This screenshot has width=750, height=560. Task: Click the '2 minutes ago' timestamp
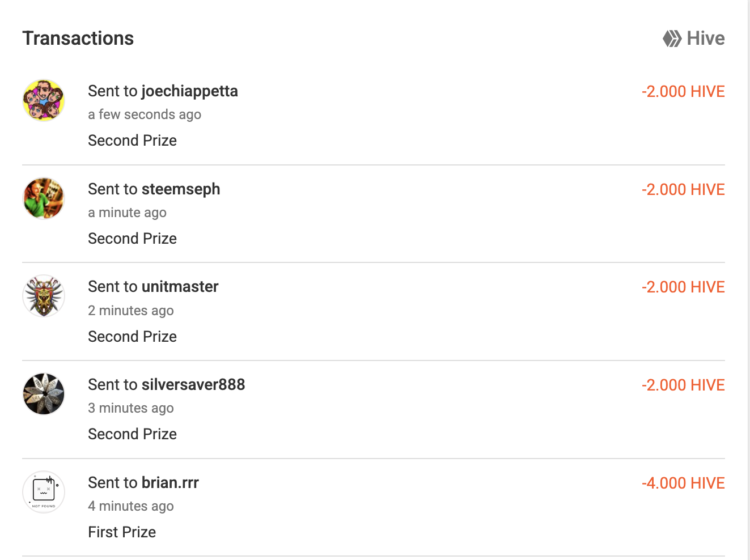coord(131,311)
